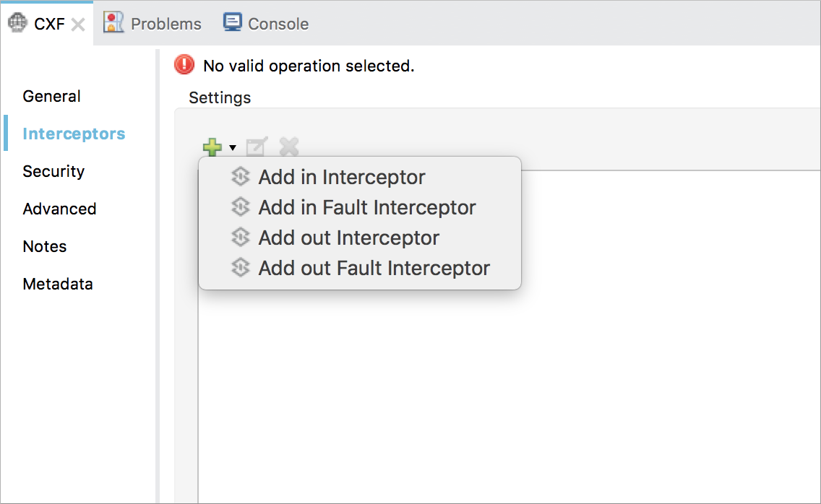
Task: Click the CXF globe icon
Action: [17, 23]
